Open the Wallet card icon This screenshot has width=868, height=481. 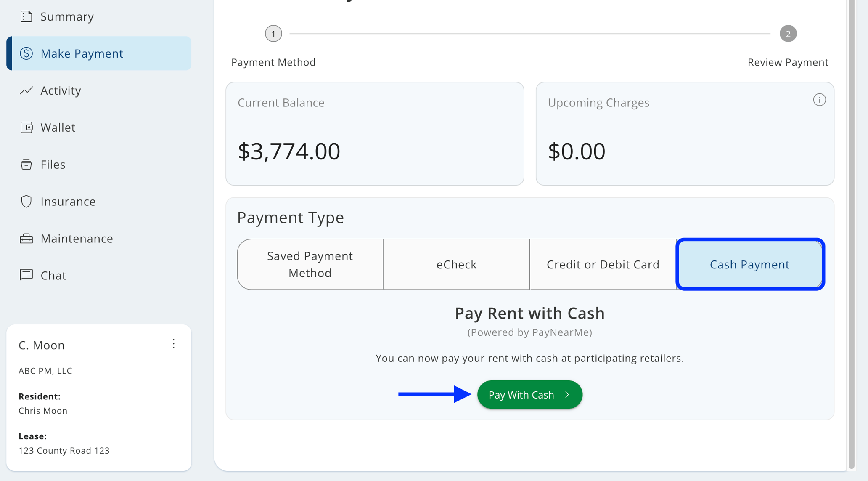pos(26,127)
